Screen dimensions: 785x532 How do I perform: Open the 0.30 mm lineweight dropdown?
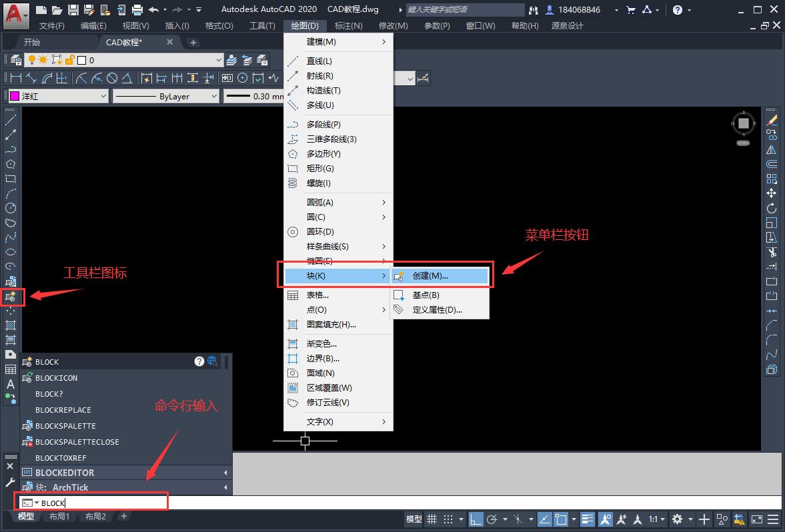pyautogui.click(x=253, y=96)
